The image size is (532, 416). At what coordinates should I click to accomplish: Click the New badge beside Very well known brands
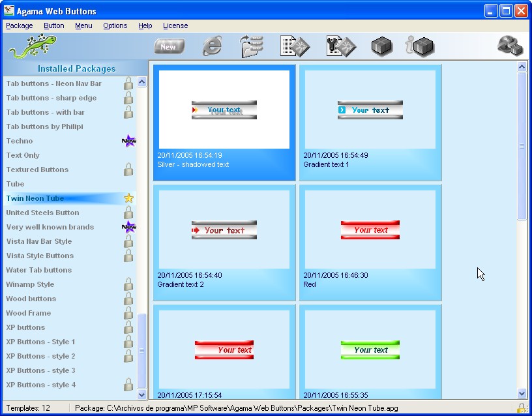pyautogui.click(x=129, y=227)
